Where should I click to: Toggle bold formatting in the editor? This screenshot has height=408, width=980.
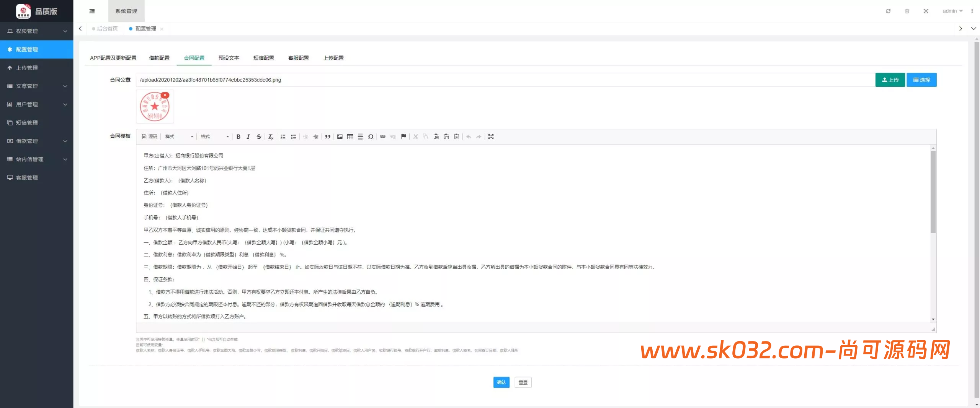(x=238, y=137)
